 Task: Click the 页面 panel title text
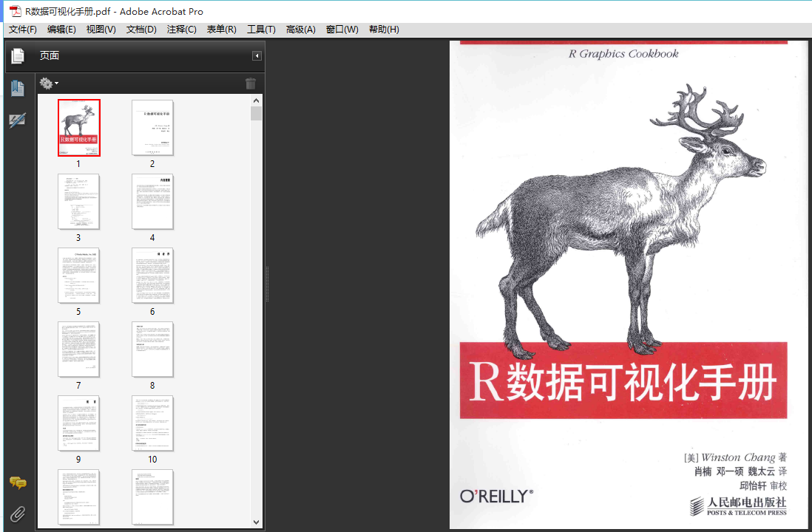pyautogui.click(x=50, y=55)
